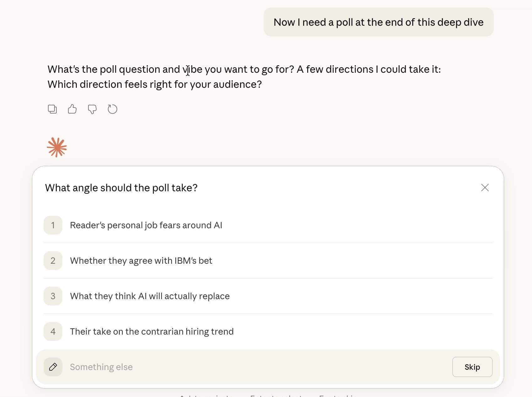Close the poll angle question panel
Screen dimensions: 532x397
click(485, 188)
